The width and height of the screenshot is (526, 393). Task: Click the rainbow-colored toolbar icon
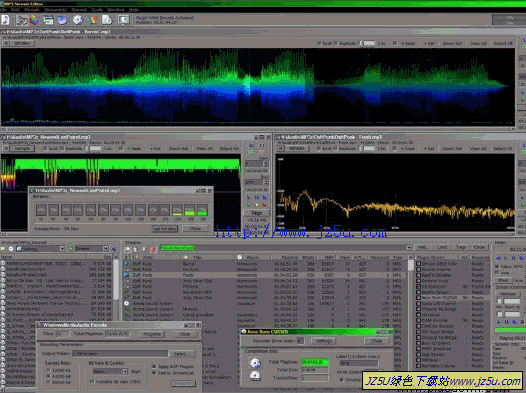34,20
